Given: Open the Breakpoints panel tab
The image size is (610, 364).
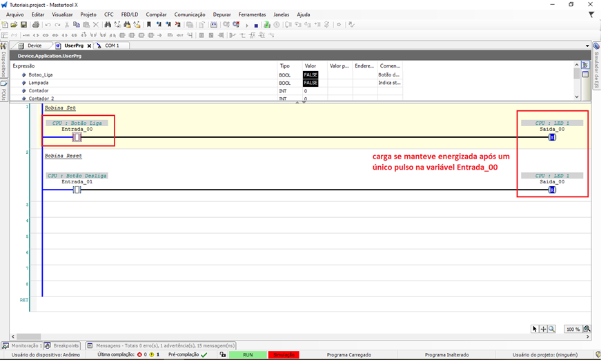Looking at the screenshot, I should click(66, 345).
